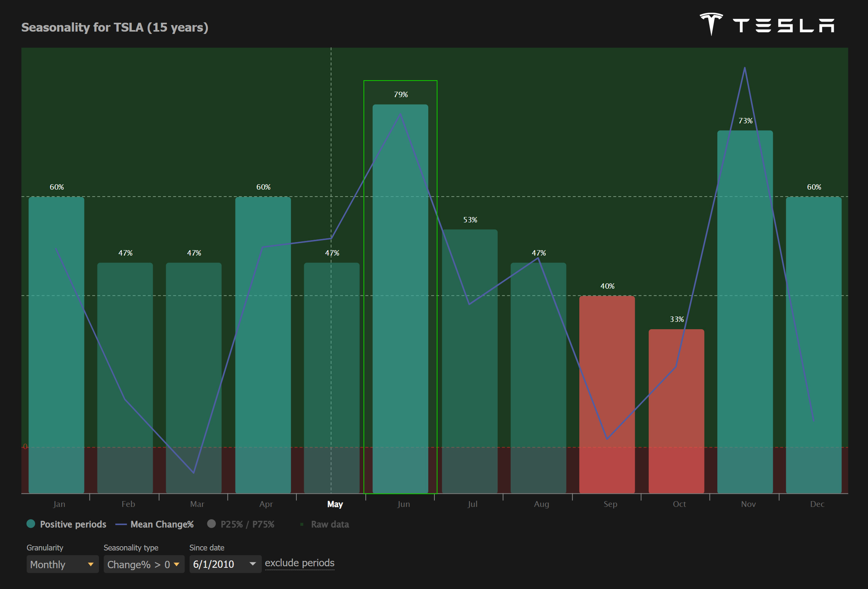Click the Dec axis label
Image resolution: width=868 pixels, height=589 pixels.
pos(817,504)
